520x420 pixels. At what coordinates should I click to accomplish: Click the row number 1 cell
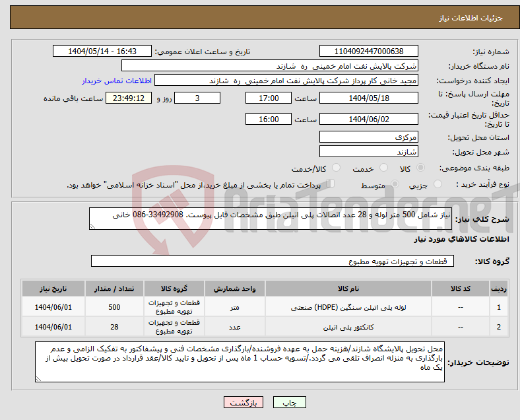(x=498, y=307)
